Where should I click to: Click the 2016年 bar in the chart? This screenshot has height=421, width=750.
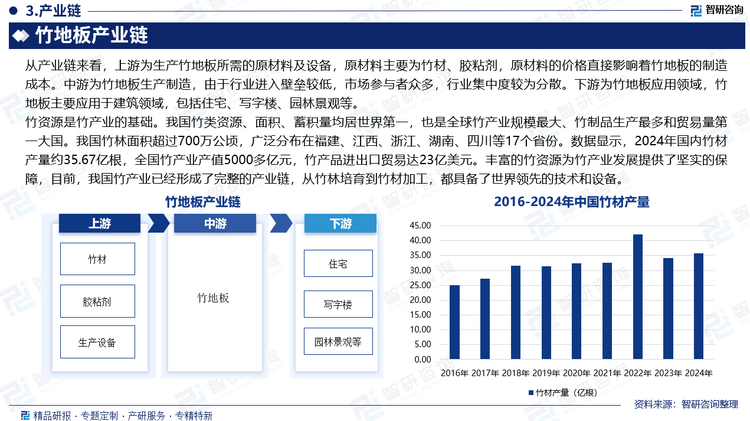click(454, 322)
